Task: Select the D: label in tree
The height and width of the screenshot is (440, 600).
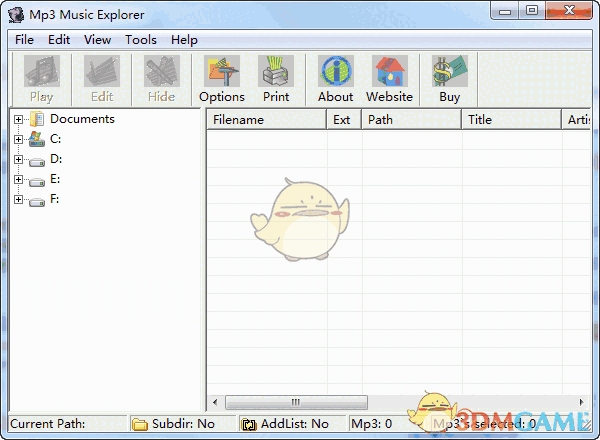Action: 56,159
